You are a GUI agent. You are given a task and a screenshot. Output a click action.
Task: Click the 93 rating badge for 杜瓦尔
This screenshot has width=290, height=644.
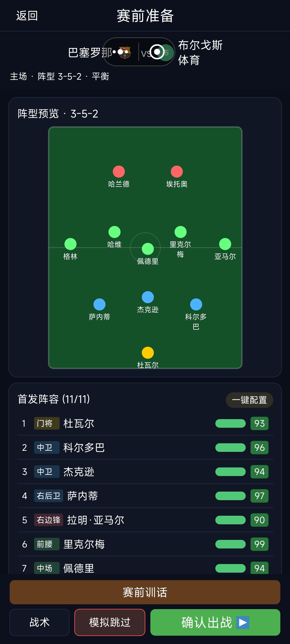click(259, 423)
